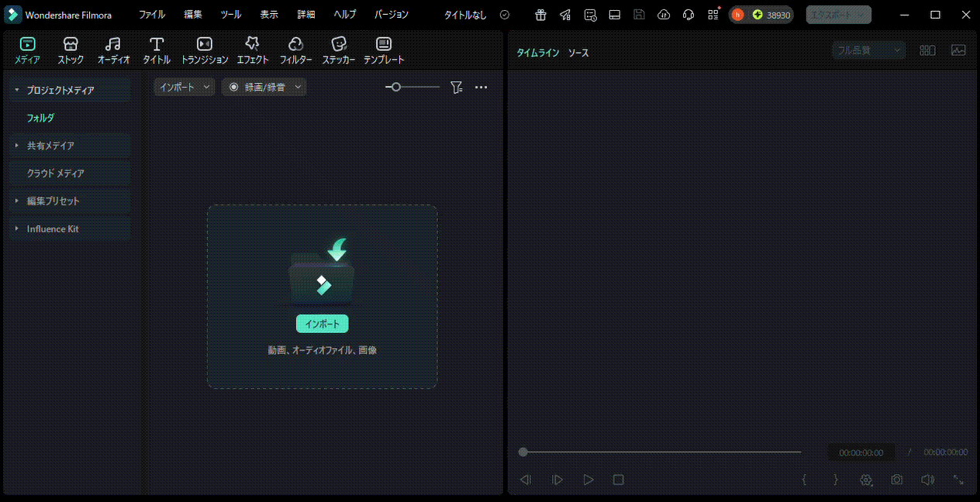Viewport: 980px width, 502px height.
Task: Open the 録画/録音 dropdown
Action: point(264,88)
